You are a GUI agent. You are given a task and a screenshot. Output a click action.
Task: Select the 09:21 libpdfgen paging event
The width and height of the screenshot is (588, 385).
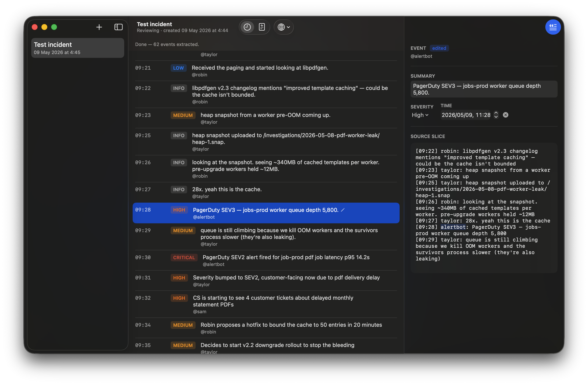click(x=266, y=71)
